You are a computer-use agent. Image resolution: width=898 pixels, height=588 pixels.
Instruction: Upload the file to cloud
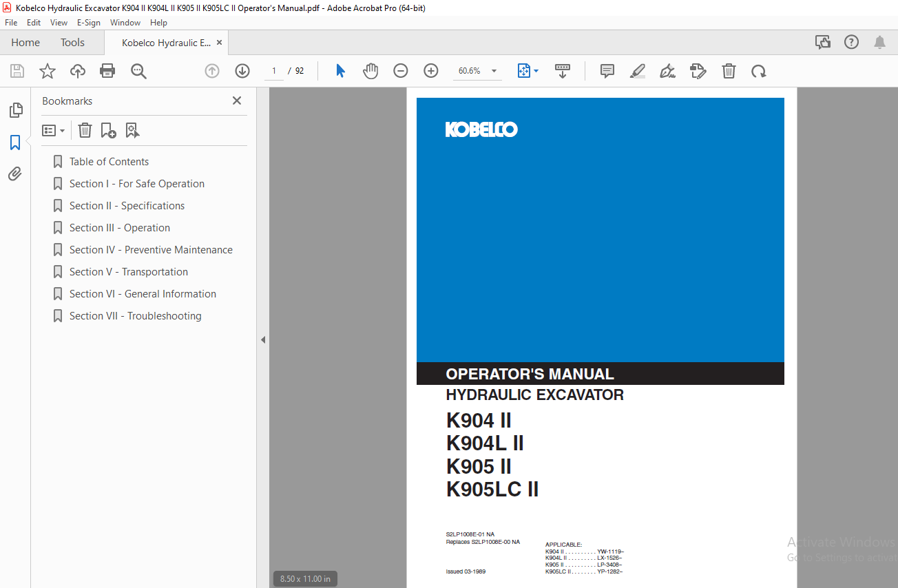(x=78, y=71)
